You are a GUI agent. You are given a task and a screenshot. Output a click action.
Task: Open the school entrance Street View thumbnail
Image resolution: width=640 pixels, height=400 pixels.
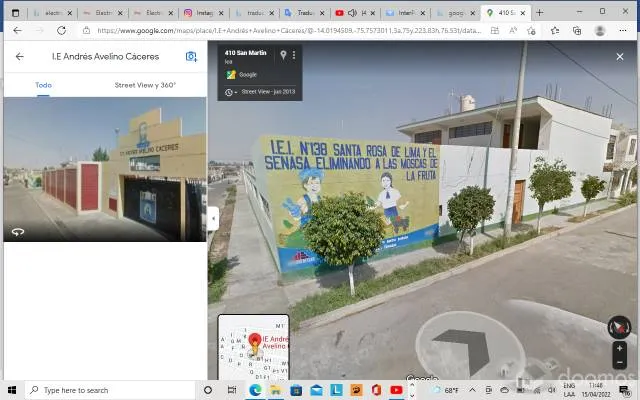[x=105, y=169]
